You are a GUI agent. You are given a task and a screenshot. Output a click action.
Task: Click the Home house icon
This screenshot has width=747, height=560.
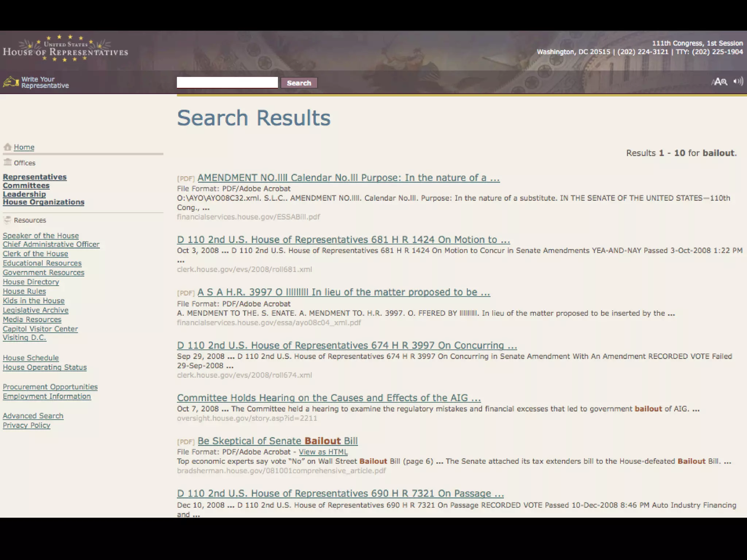[7, 147]
